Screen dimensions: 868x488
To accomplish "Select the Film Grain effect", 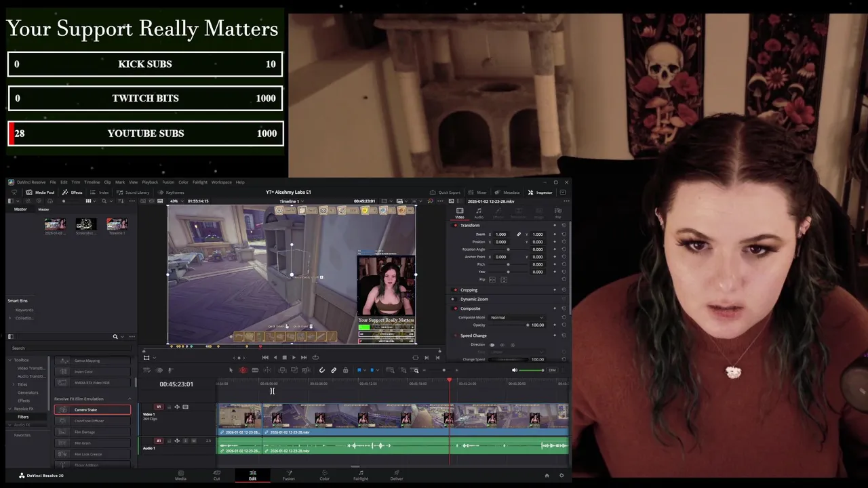I will [92, 443].
